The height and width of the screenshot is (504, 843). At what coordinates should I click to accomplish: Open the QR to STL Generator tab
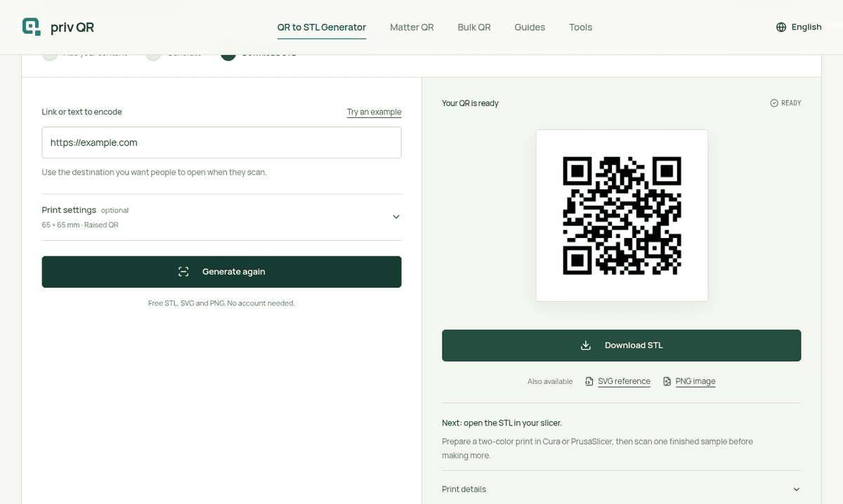click(x=322, y=27)
